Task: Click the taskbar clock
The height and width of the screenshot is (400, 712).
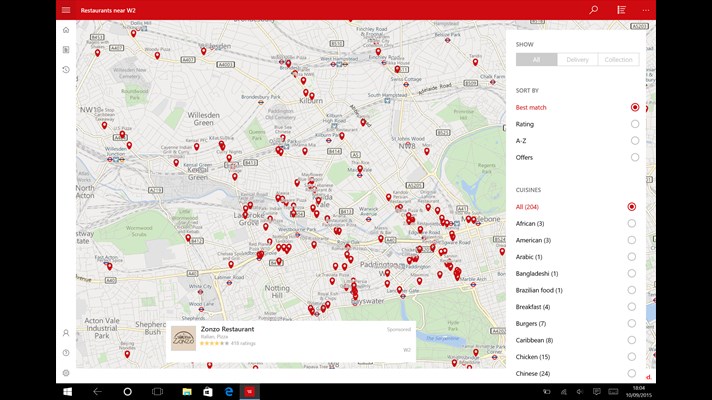Action: [x=638, y=391]
